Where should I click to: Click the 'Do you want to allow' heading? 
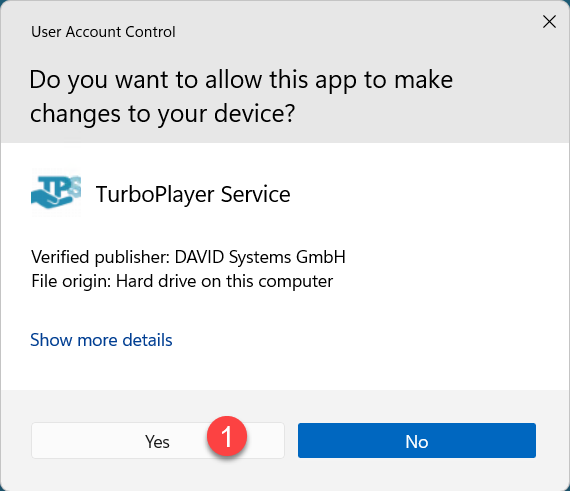click(x=241, y=96)
